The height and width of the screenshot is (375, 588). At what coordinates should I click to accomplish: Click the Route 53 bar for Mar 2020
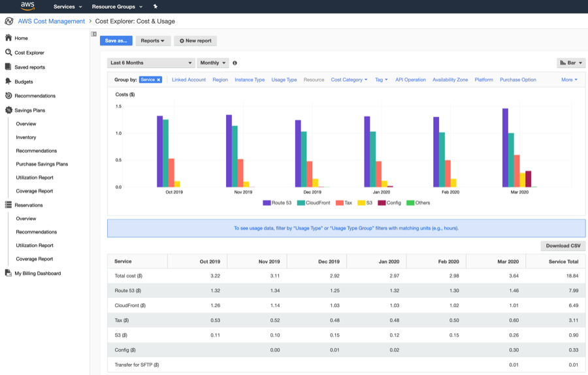point(505,148)
